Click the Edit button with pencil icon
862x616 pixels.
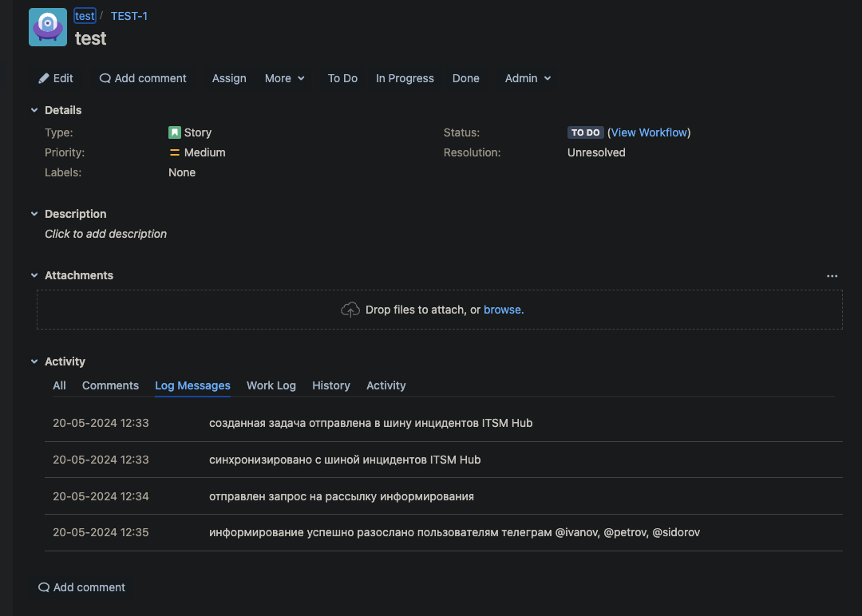[x=56, y=78]
